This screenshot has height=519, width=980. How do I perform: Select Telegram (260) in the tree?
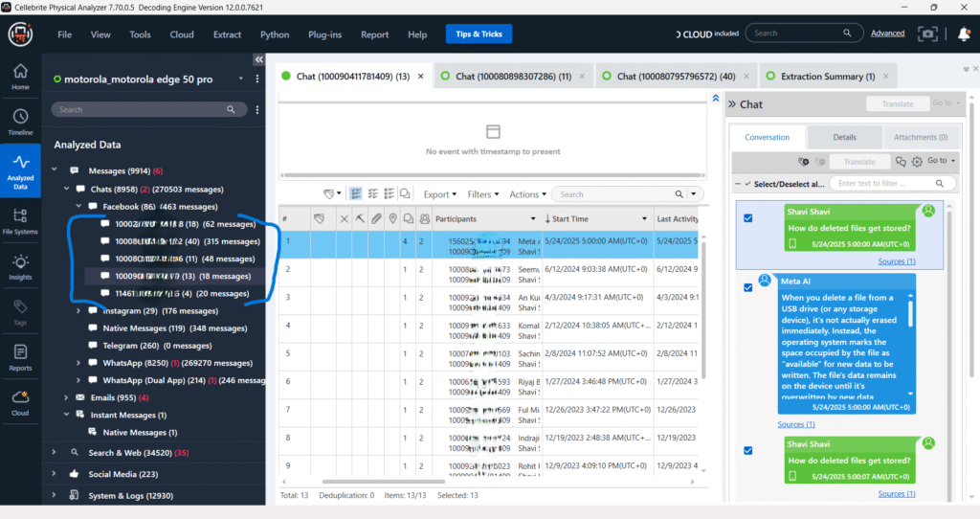coord(157,345)
